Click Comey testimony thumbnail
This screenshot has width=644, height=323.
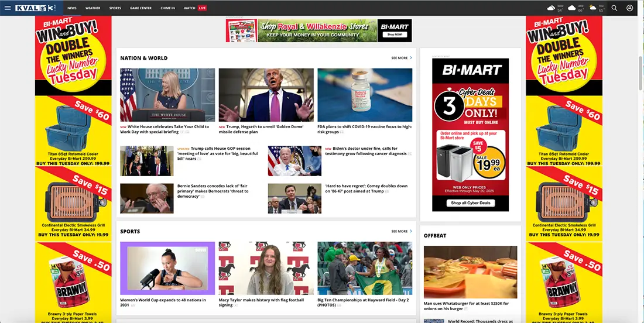[x=294, y=198]
